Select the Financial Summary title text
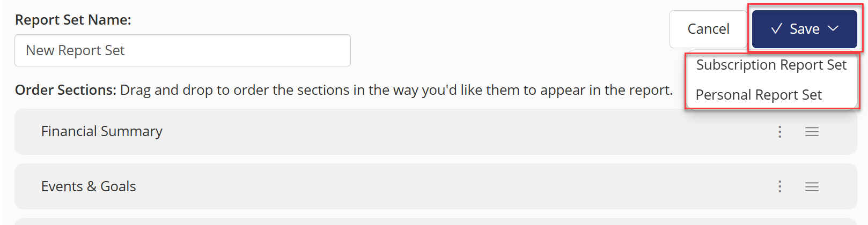The image size is (868, 225). (x=102, y=131)
